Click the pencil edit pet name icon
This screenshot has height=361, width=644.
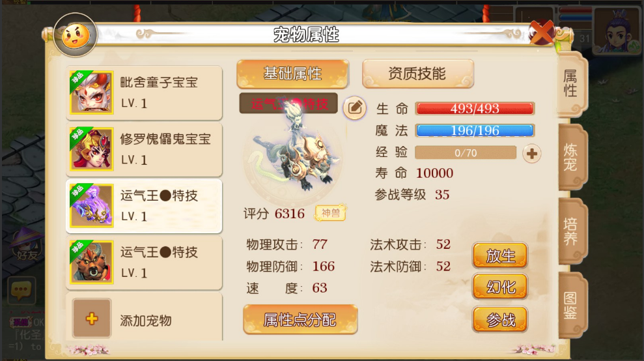click(354, 109)
